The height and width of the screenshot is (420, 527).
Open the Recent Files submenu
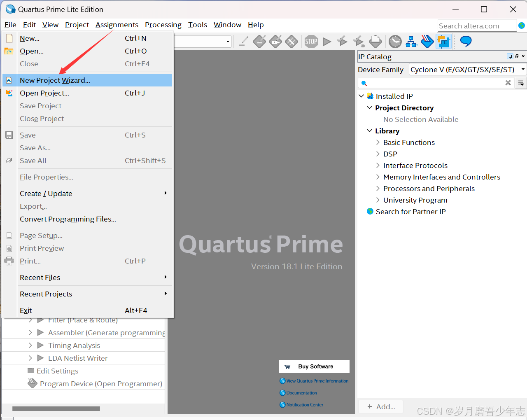point(87,277)
